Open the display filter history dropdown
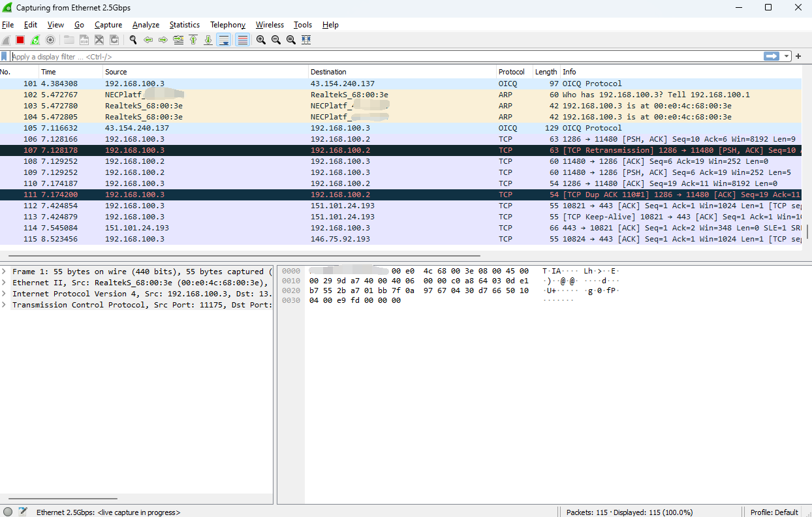This screenshot has height=517, width=812. 787,57
